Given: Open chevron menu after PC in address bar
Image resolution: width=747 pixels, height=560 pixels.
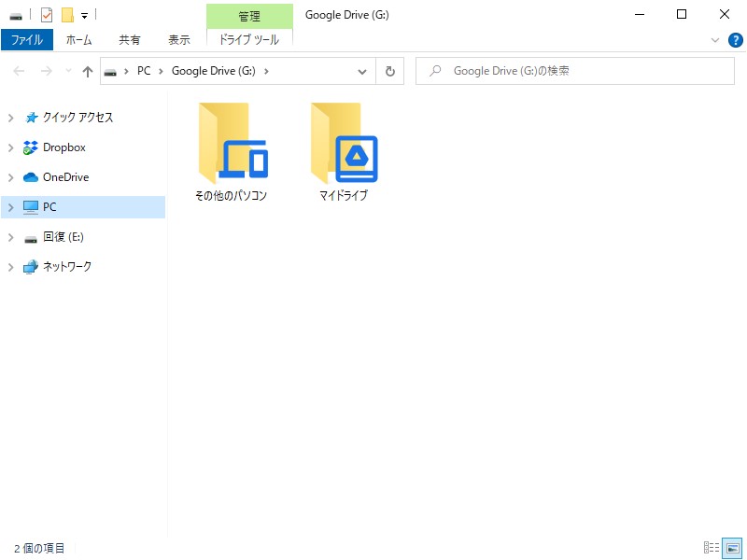Looking at the screenshot, I should 161,72.
